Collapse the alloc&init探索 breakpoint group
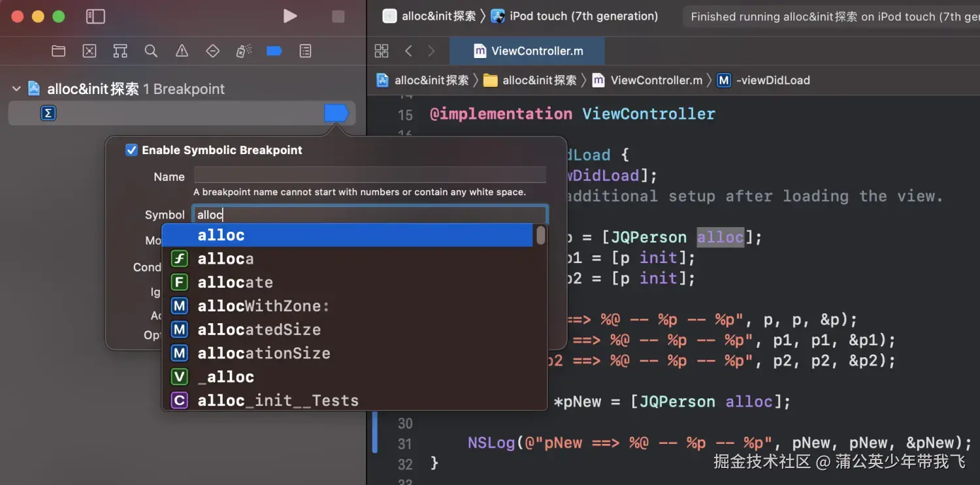 click(16, 89)
